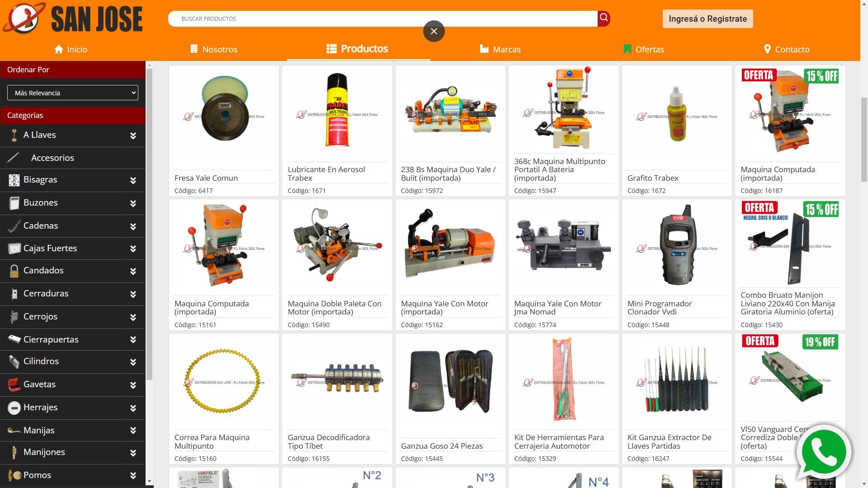Select the Productos menu item

358,49
